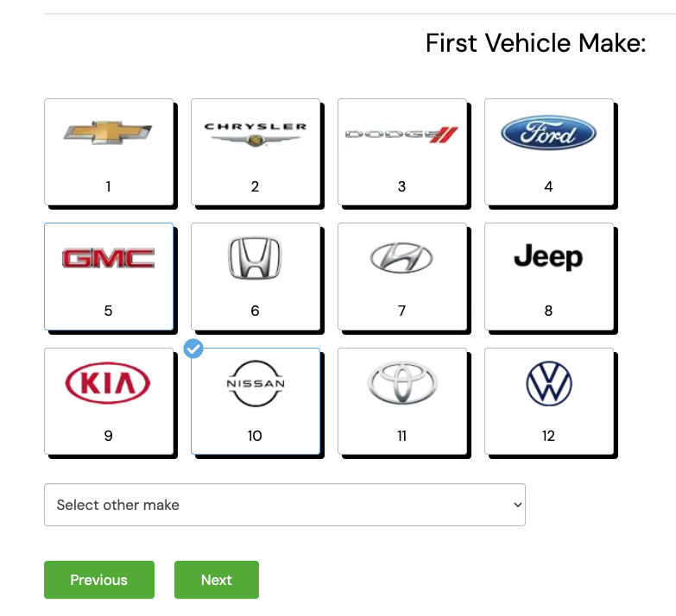Choose the GMC logo tile

[x=109, y=277]
